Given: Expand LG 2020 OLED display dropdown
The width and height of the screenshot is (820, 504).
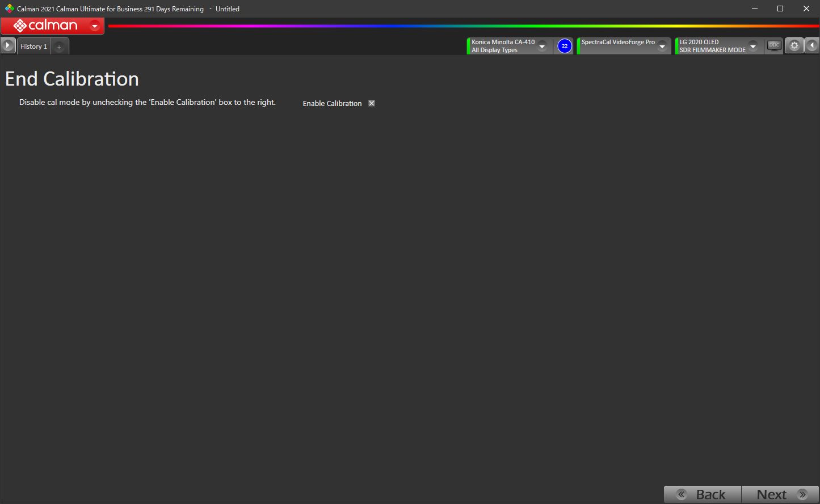Looking at the screenshot, I should pyautogui.click(x=752, y=46).
